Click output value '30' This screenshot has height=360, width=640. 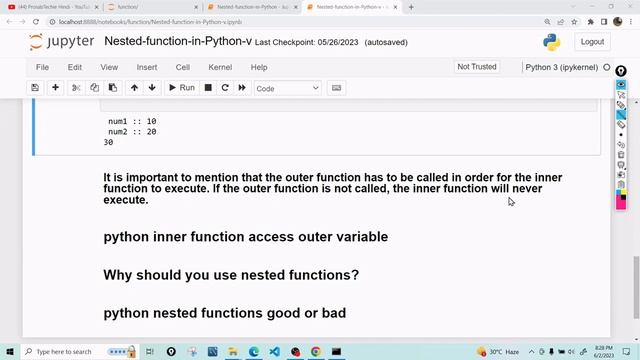tap(108, 142)
